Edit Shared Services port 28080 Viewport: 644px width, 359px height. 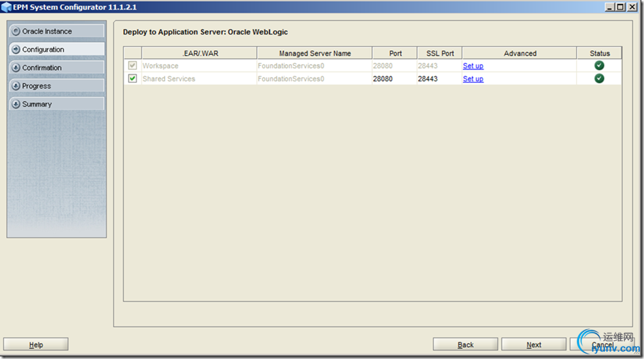[395, 79]
